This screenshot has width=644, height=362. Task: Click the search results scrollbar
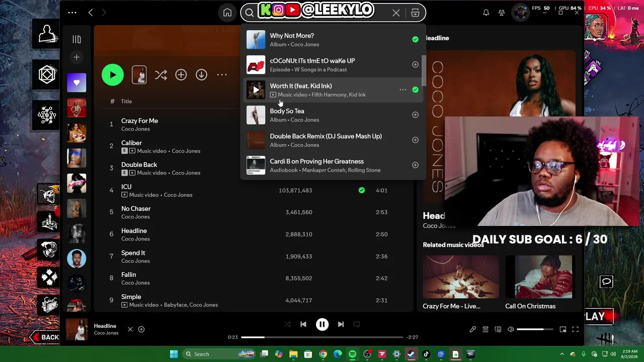coord(424,70)
